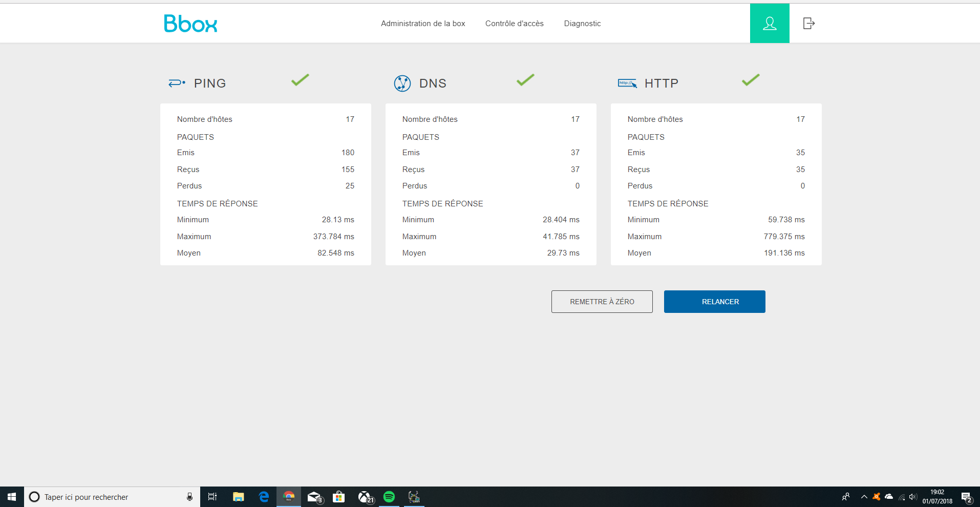Click the DNS network icon
This screenshot has height=507, width=980.
point(402,83)
